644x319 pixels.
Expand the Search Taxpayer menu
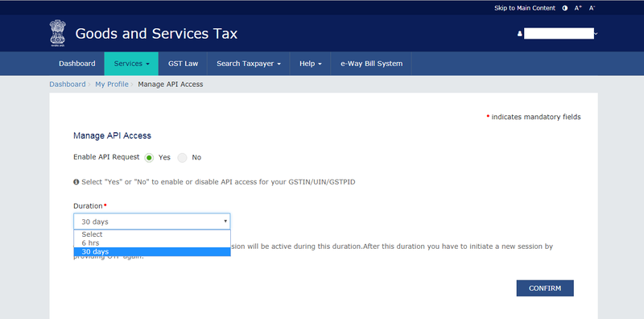[x=249, y=64]
